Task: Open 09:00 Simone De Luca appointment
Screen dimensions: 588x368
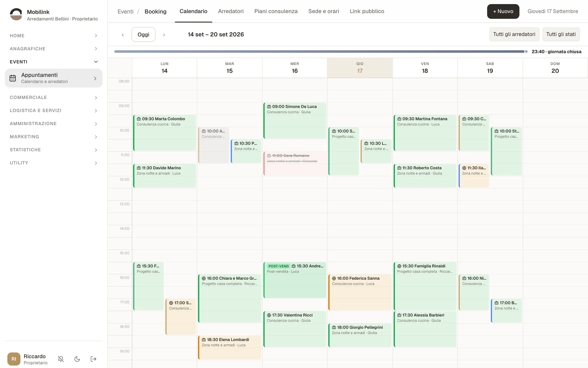Action: (x=295, y=120)
